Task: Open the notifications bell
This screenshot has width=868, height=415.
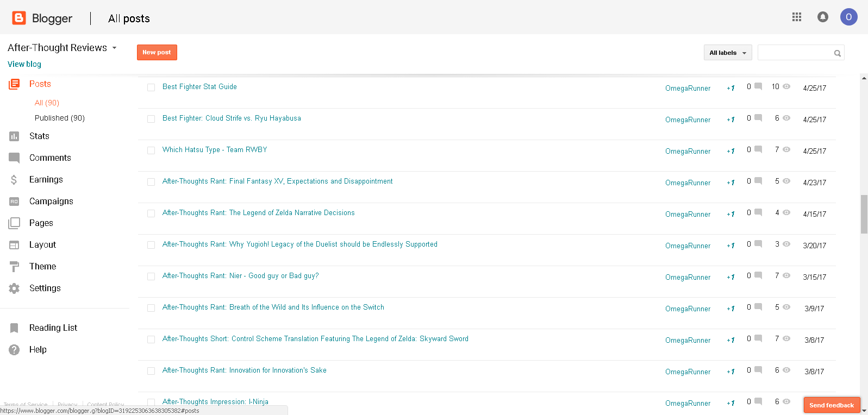Action: point(823,17)
